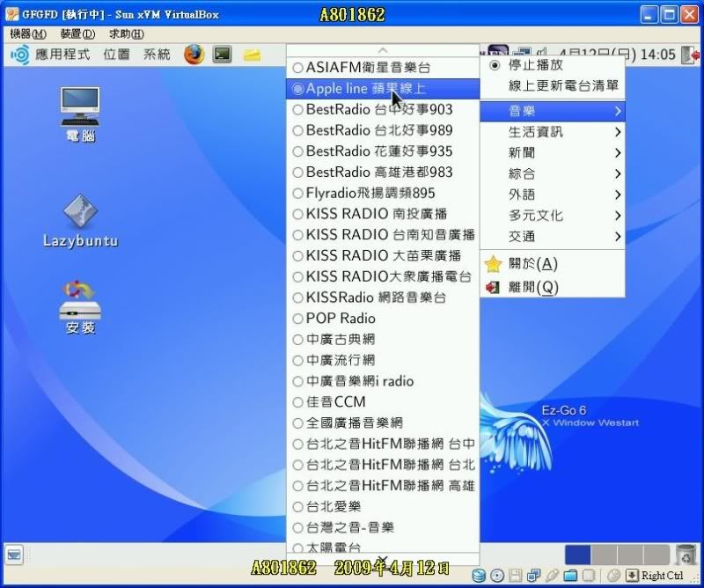The image size is (704, 588).
Task: Expand the 多元文化 submenu
Action: point(553,216)
